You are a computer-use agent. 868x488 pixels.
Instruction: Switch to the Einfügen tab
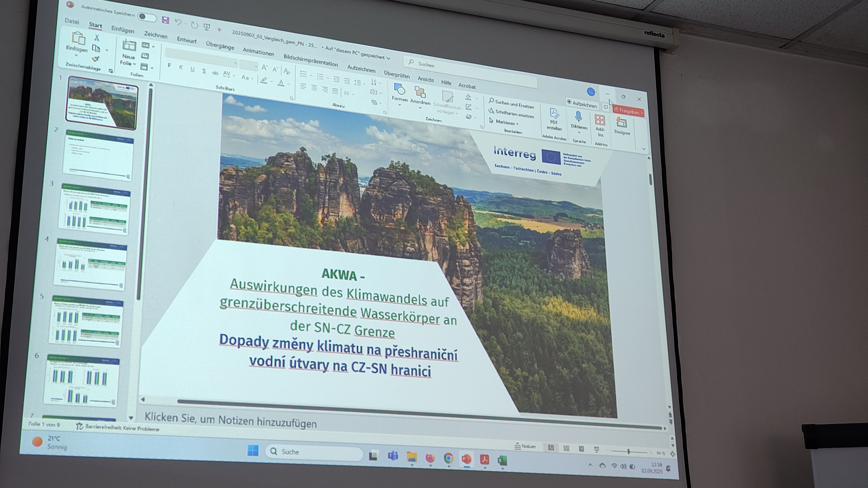pyautogui.click(x=122, y=30)
